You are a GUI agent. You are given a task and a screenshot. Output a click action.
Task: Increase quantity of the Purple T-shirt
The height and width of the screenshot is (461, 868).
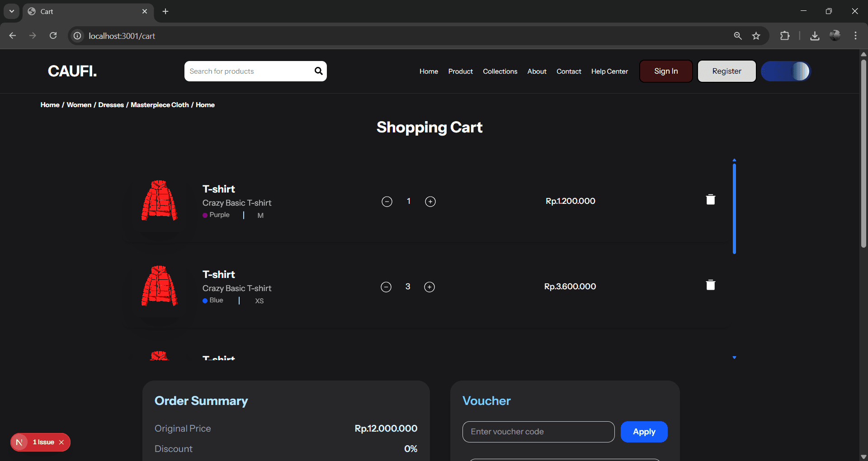(430, 202)
